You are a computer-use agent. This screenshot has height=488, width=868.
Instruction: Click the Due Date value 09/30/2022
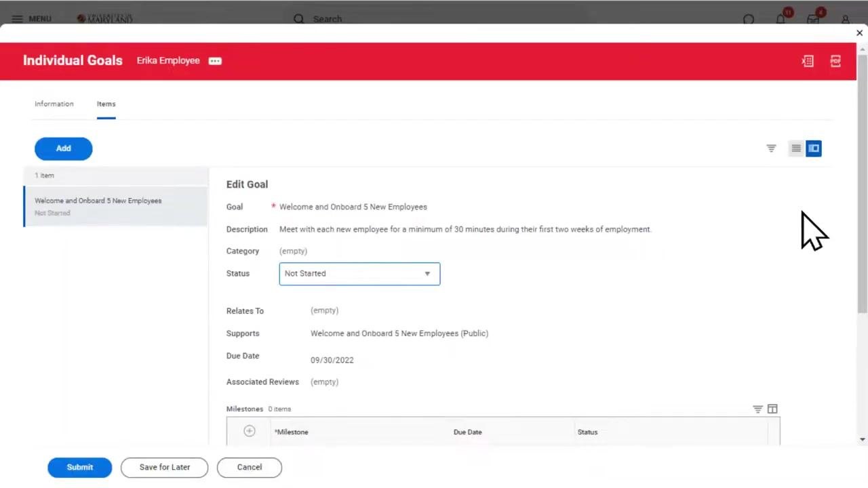pos(332,360)
